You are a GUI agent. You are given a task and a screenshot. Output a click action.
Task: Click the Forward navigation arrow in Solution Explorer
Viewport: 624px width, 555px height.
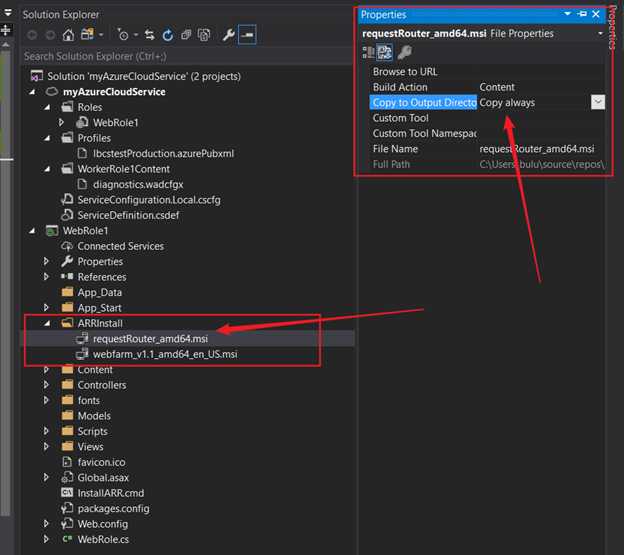point(50,35)
